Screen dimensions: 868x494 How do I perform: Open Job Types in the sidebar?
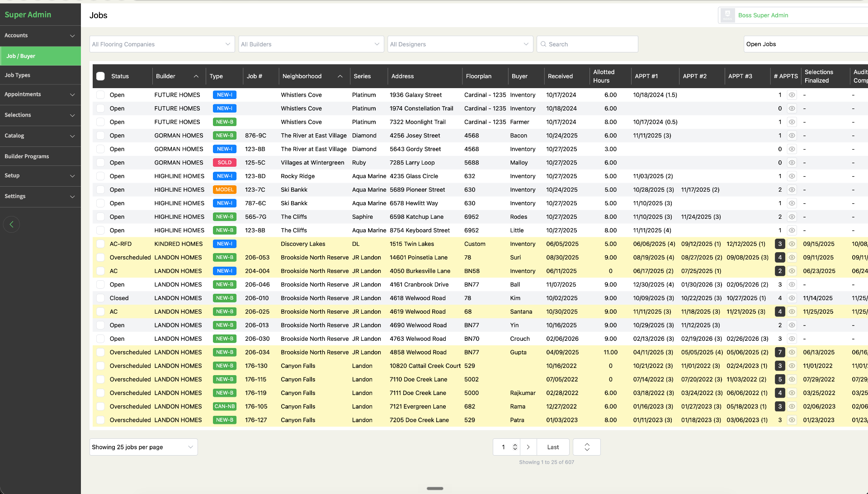click(x=40, y=75)
